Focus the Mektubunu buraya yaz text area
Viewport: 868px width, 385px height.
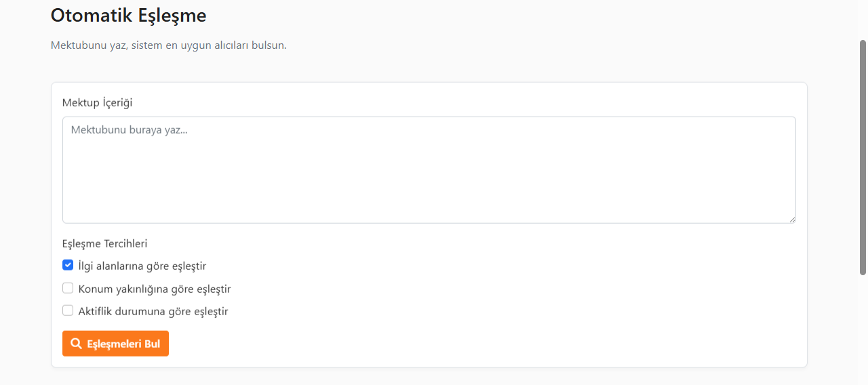(x=429, y=170)
